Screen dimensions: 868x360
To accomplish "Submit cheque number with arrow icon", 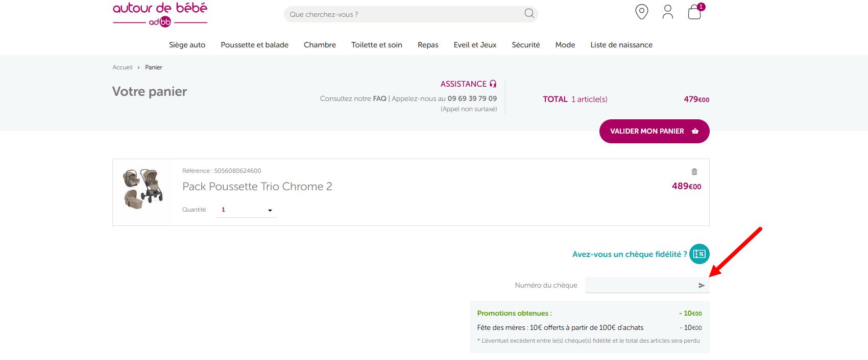I will [x=702, y=286].
